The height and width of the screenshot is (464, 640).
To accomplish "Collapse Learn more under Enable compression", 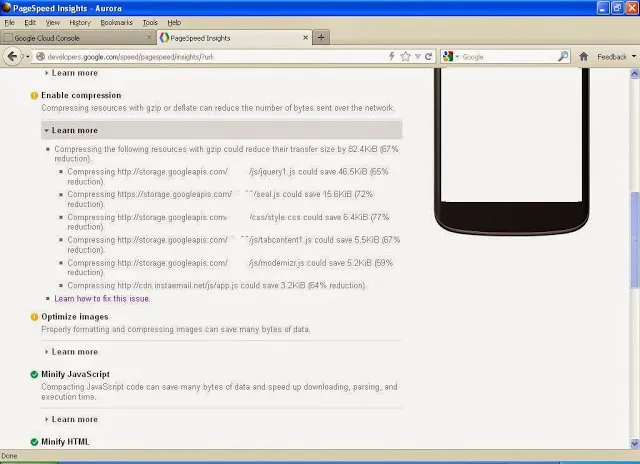I will tap(222, 130).
